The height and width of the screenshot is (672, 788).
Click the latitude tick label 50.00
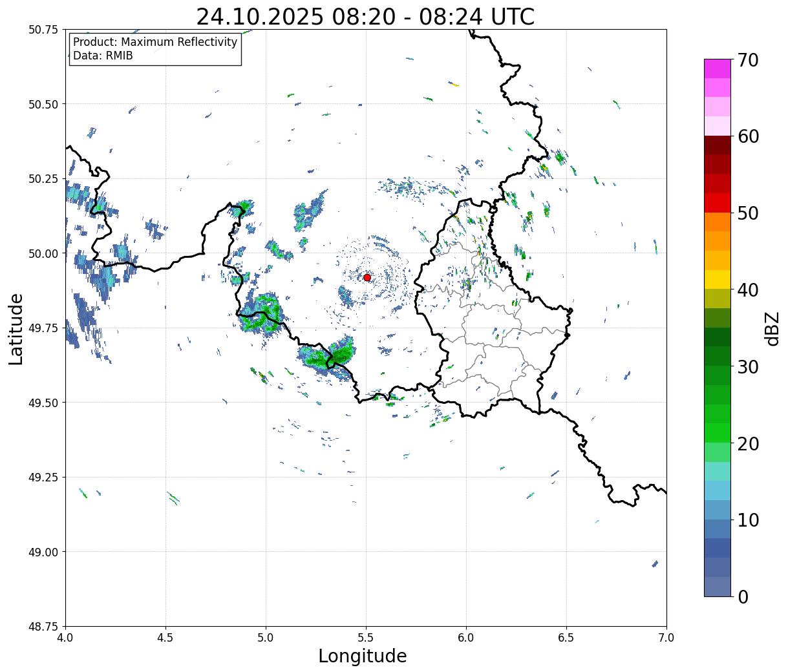click(x=43, y=253)
